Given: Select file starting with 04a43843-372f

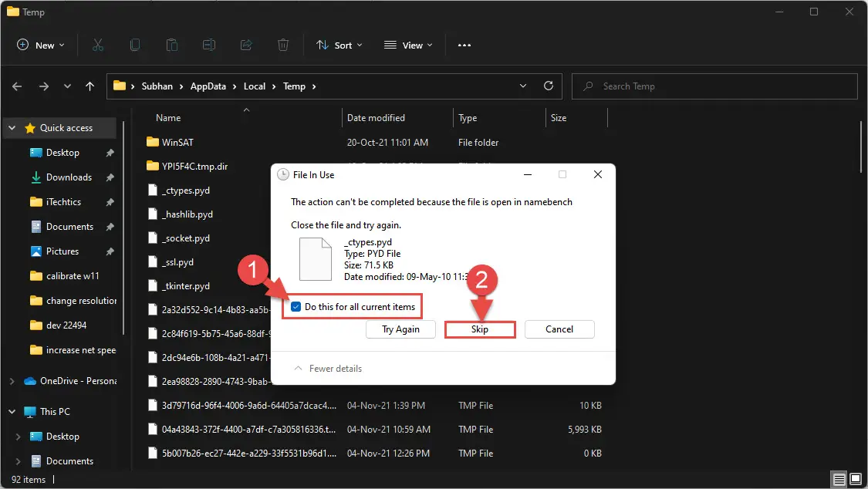Looking at the screenshot, I should pyautogui.click(x=248, y=430).
